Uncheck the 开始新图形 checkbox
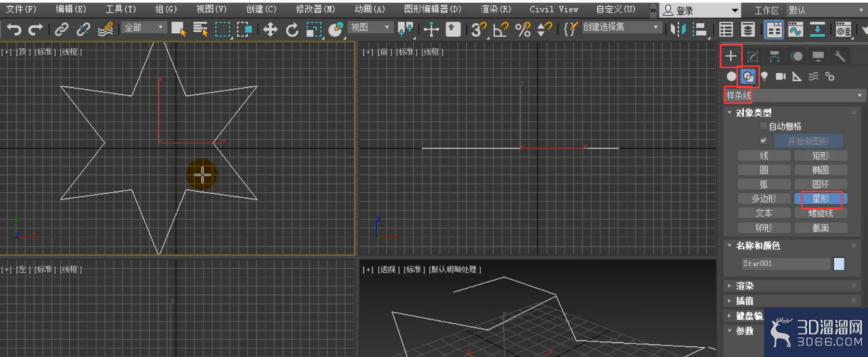This screenshot has height=357, width=868. (764, 140)
